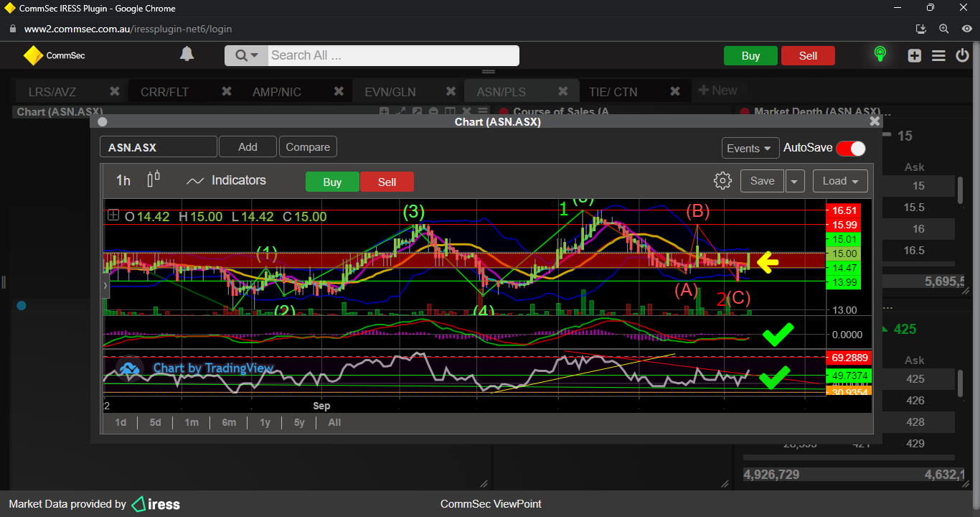The width and height of the screenshot is (980, 517).
Task: Add a tab with + New
Action: (717, 90)
